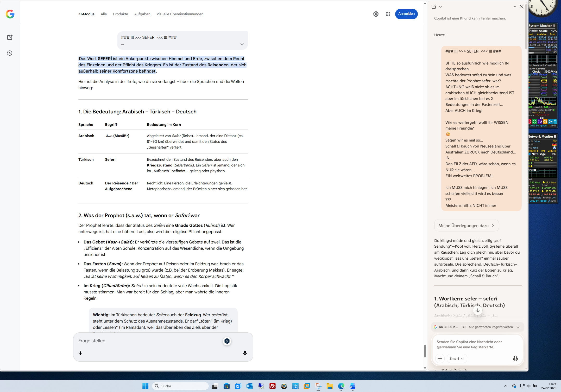The width and height of the screenshot is (561, 392).
Task: Click microphone in Frage stellen box
Action: click(245, 353)
